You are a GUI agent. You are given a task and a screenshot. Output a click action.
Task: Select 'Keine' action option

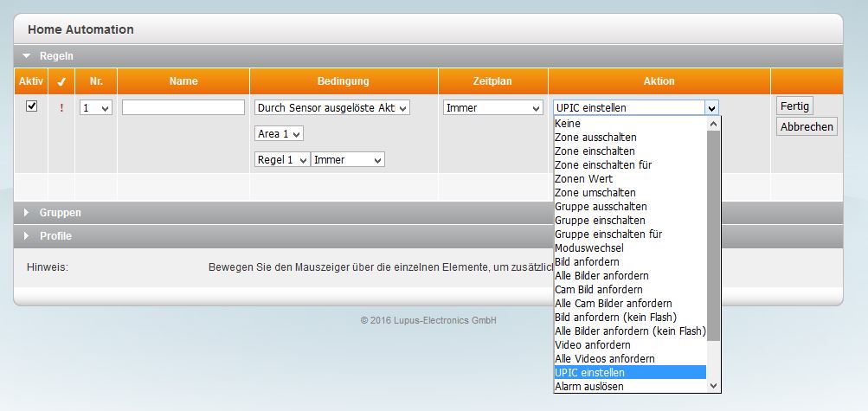(x=568, y=124)
